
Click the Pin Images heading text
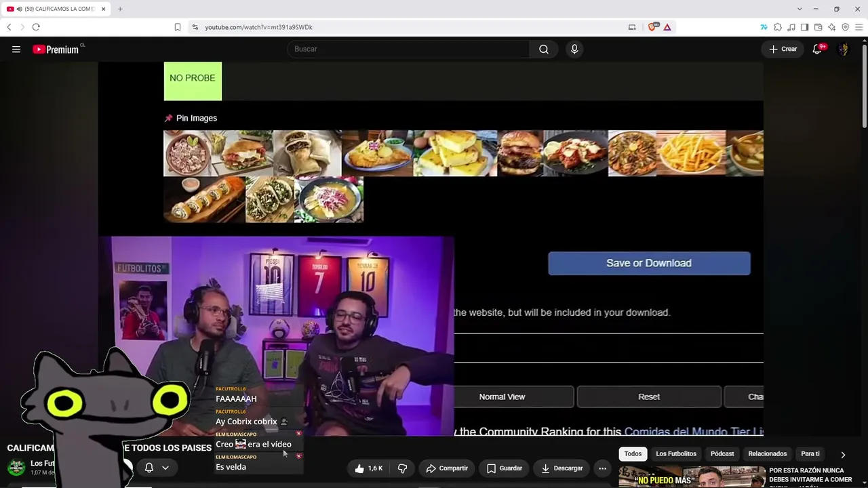click(197, 118)
